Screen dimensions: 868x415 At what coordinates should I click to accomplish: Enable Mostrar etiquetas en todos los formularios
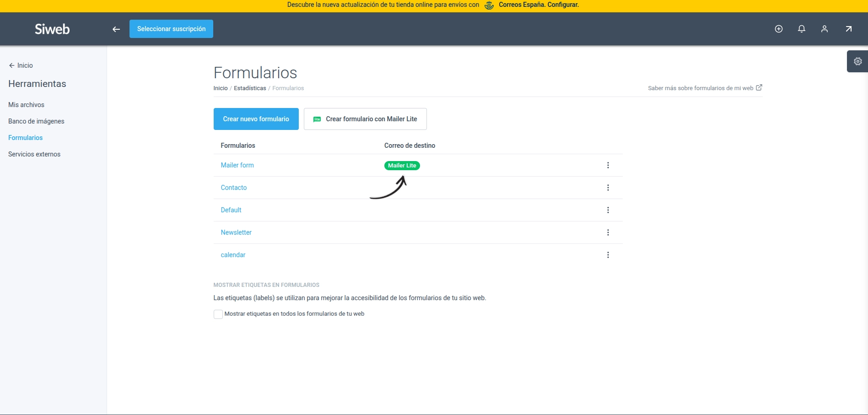point(218,314)
